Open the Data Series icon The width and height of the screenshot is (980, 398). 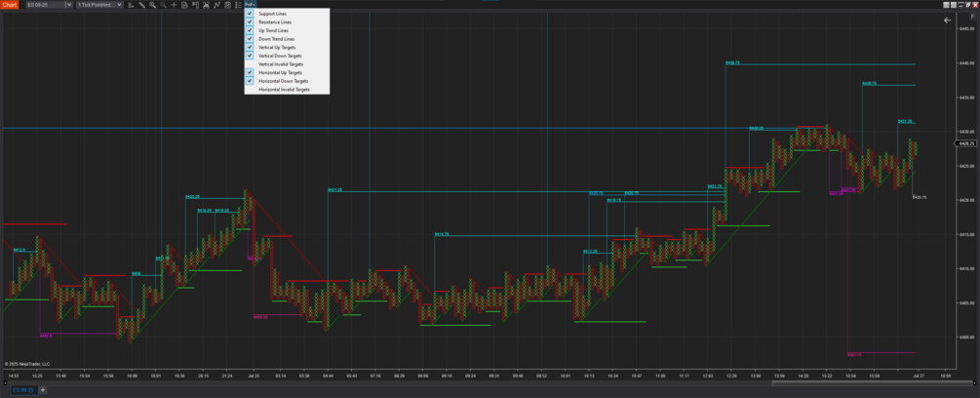[227, 5]
